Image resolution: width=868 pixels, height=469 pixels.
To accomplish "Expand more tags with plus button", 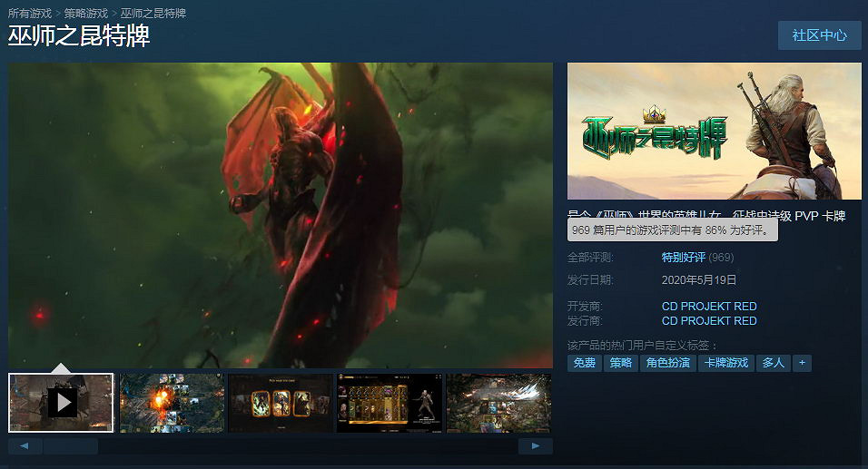I will click(x=801, y=363).
